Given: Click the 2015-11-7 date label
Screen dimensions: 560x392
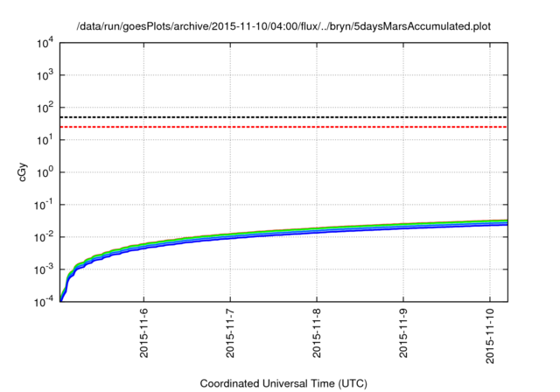Looking at the screenshot, I should point(230,332).
